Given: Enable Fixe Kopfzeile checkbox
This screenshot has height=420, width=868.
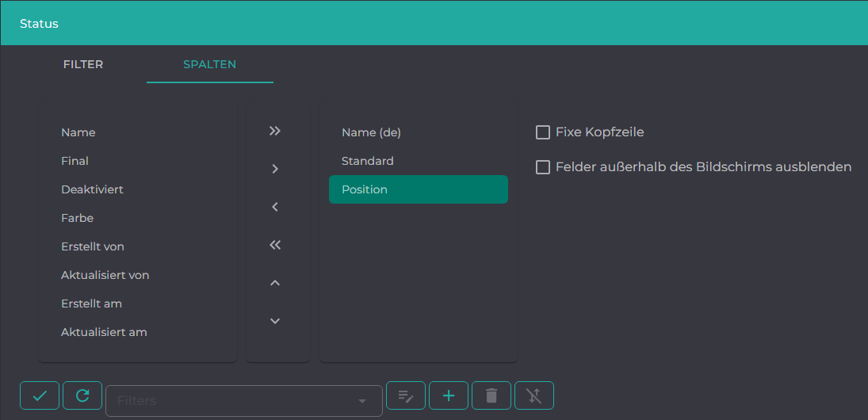Looking at the screenshot, I should 543,132.
